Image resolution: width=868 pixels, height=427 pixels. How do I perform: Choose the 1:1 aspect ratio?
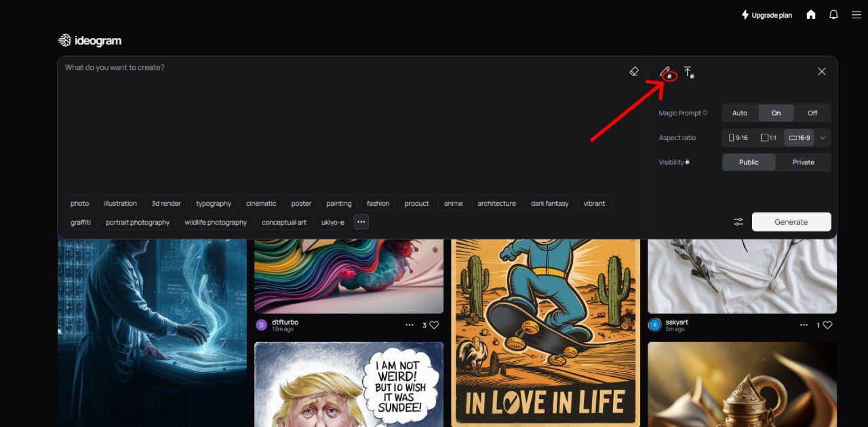769,138
